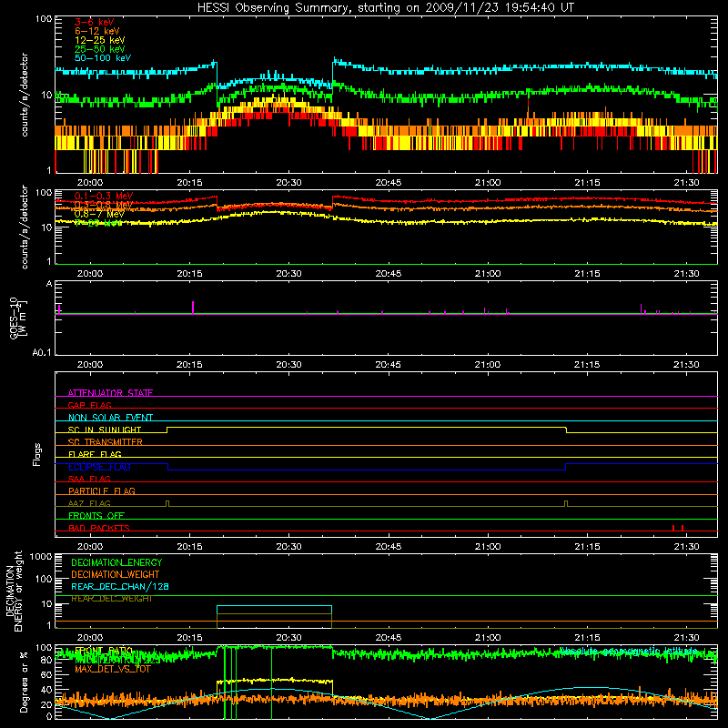Select the '50-100 keV' legend label
Screen dimensions: 728x728
click(x=103, y=58)
